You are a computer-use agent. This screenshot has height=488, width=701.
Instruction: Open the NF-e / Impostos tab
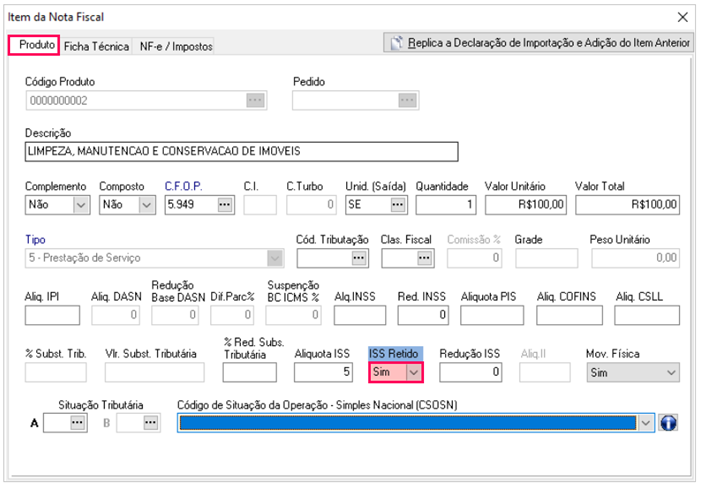175,46
